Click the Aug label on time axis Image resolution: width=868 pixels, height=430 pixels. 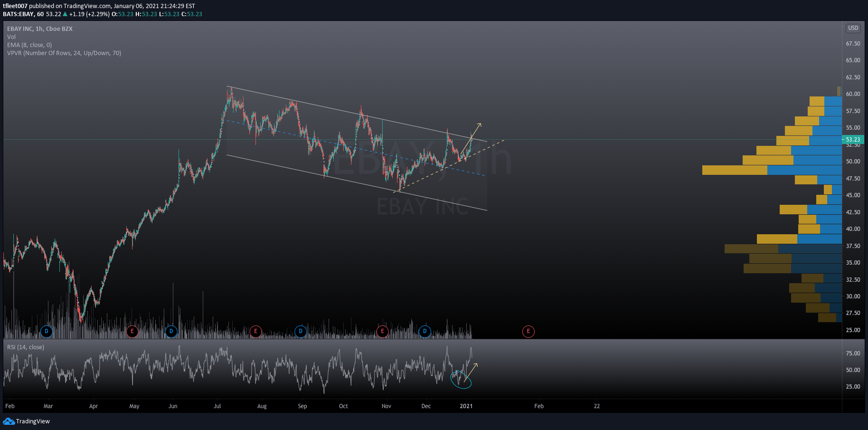point(262,406)
